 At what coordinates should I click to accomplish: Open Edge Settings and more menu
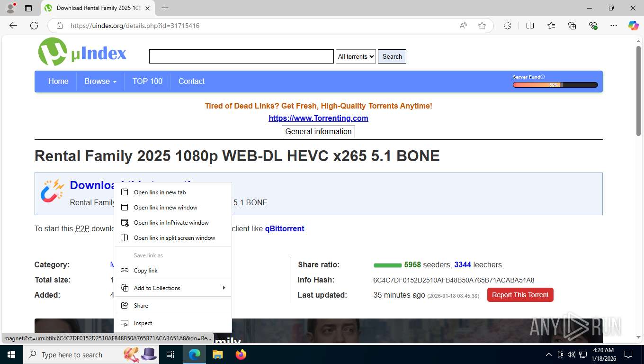click(x=614, y=26)
